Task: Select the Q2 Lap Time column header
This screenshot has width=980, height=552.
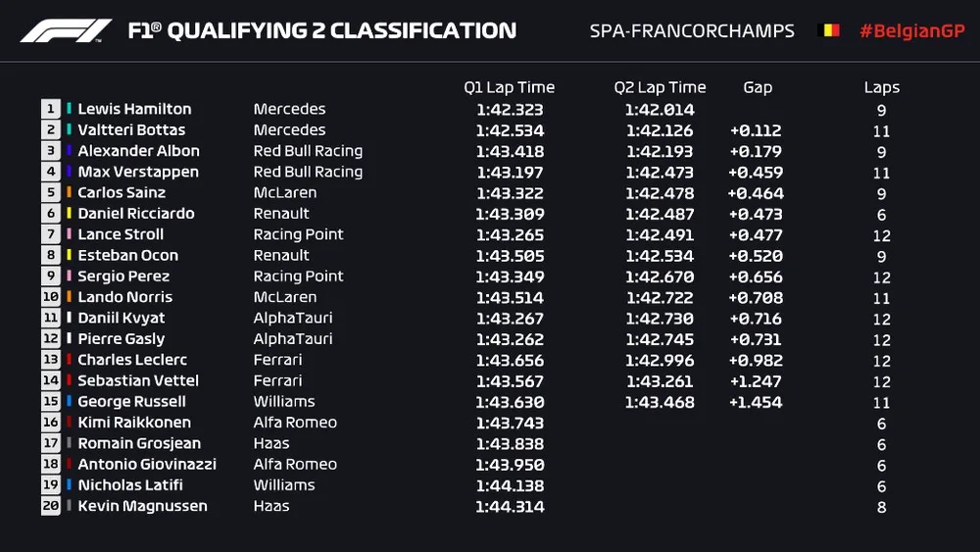Action: coord(660,87)
